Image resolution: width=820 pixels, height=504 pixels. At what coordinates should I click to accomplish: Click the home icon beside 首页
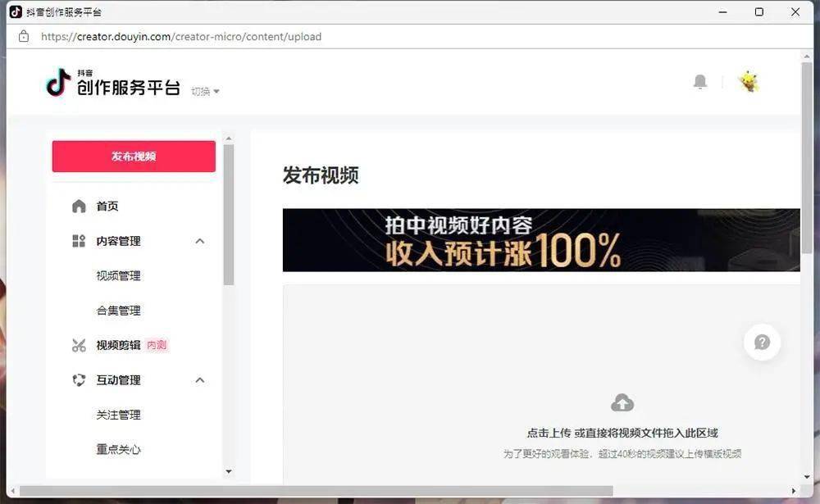tap(79, 207)
